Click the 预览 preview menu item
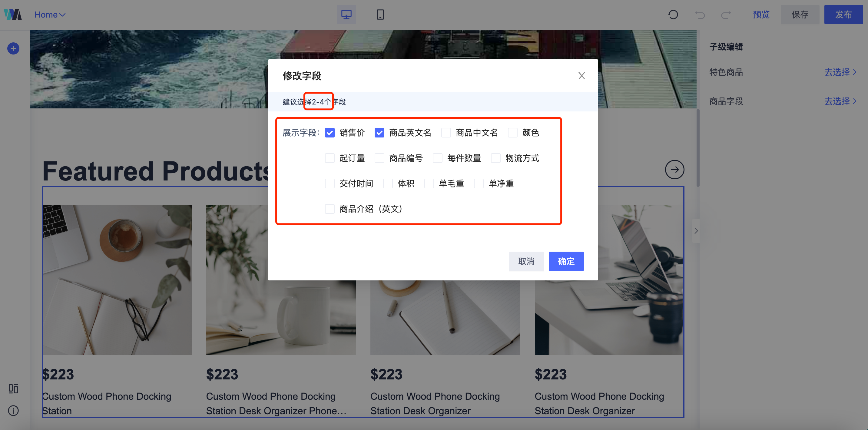This screenshot has height=430, width=868. (x=761, y=15)
